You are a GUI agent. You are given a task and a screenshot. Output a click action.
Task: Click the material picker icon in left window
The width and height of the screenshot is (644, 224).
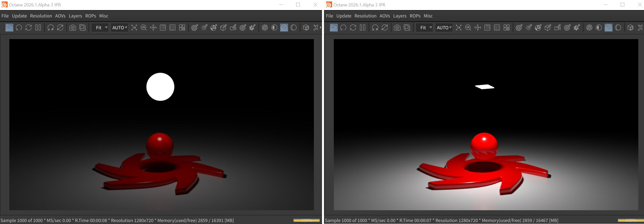pos(214,28)
